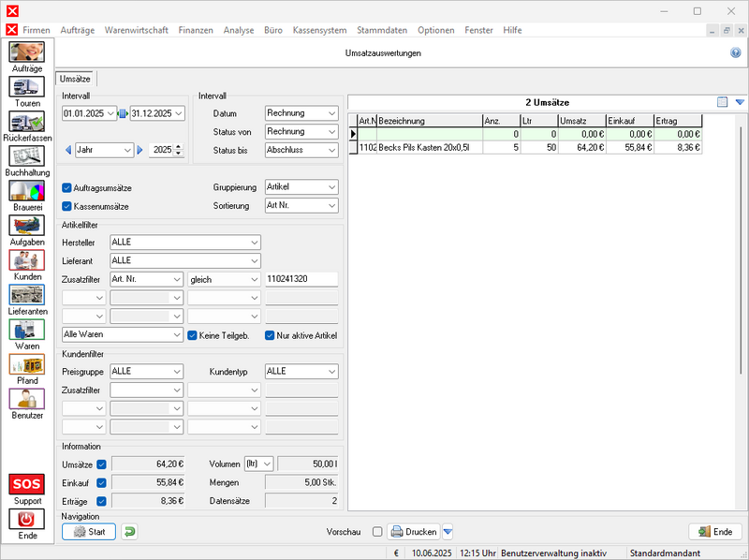
Task: Open the Kassensystem menu
Action: (x=319, y=30)
